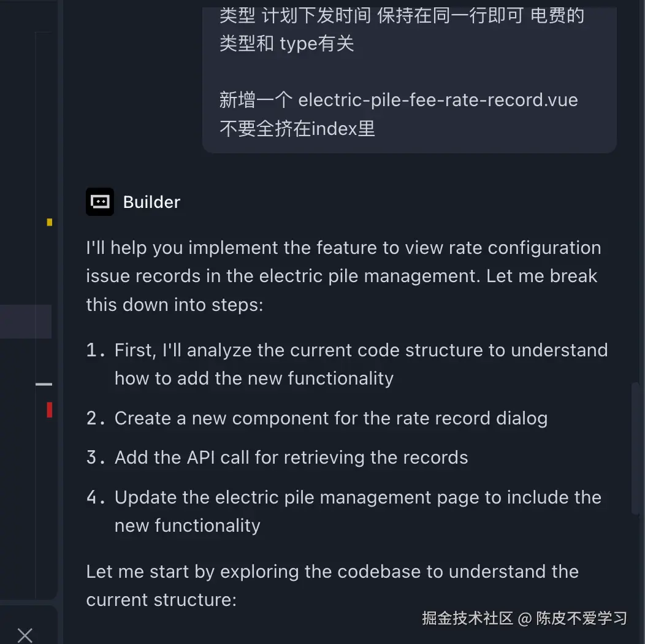Click the X close icon at bottom left
The height and width of the screenshot is (644, 645).
[x=25, y=635]
